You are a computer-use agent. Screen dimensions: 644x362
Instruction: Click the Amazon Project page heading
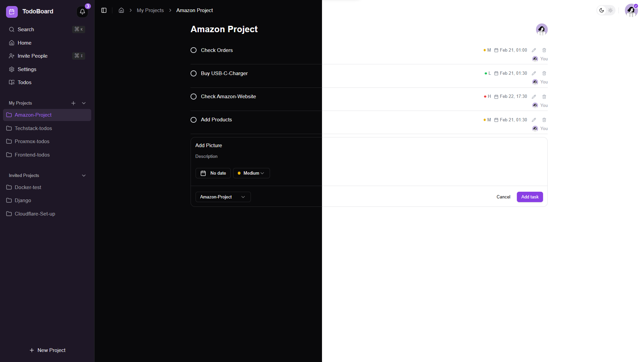pyautogui.click(x=224, y=29)
